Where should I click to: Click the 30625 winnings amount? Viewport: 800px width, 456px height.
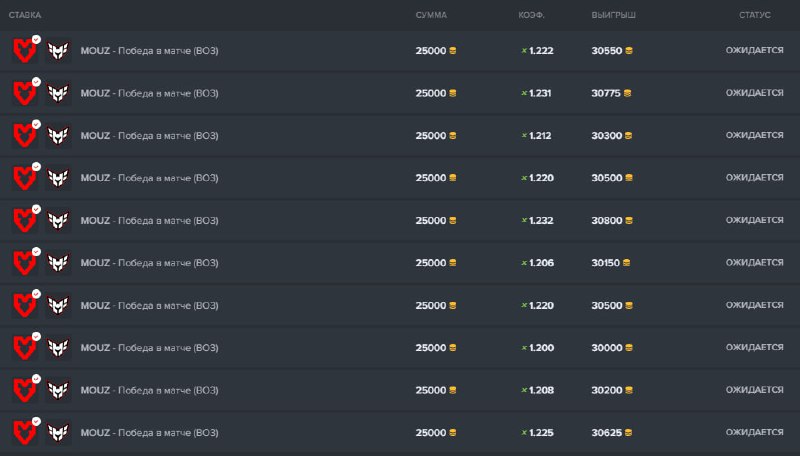tap(606, 433)
